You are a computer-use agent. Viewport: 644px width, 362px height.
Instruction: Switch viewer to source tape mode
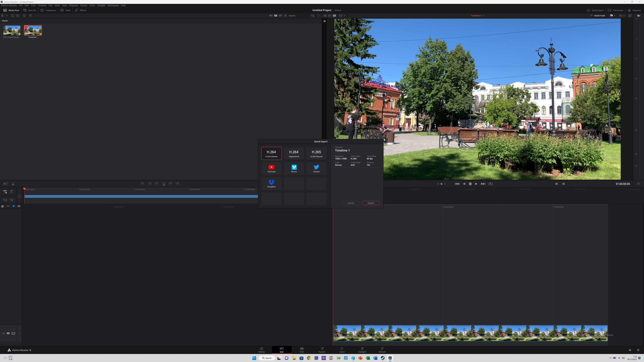(x=330, y=15)
